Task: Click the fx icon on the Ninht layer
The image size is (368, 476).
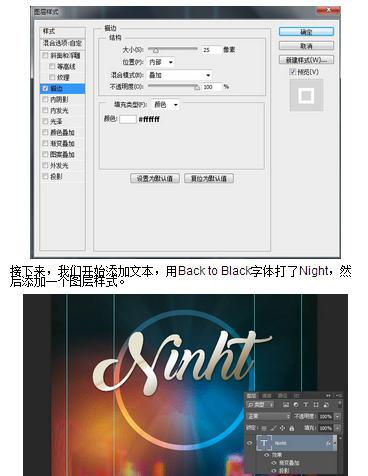Action: pos(328,443)
